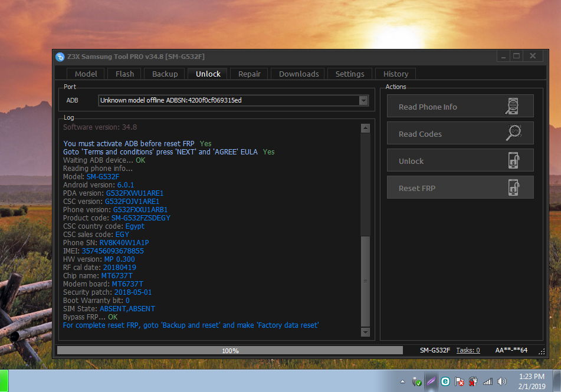Click the Chip name MT6737T value
Screen dimensions: 561x392
tap(117, 276)
